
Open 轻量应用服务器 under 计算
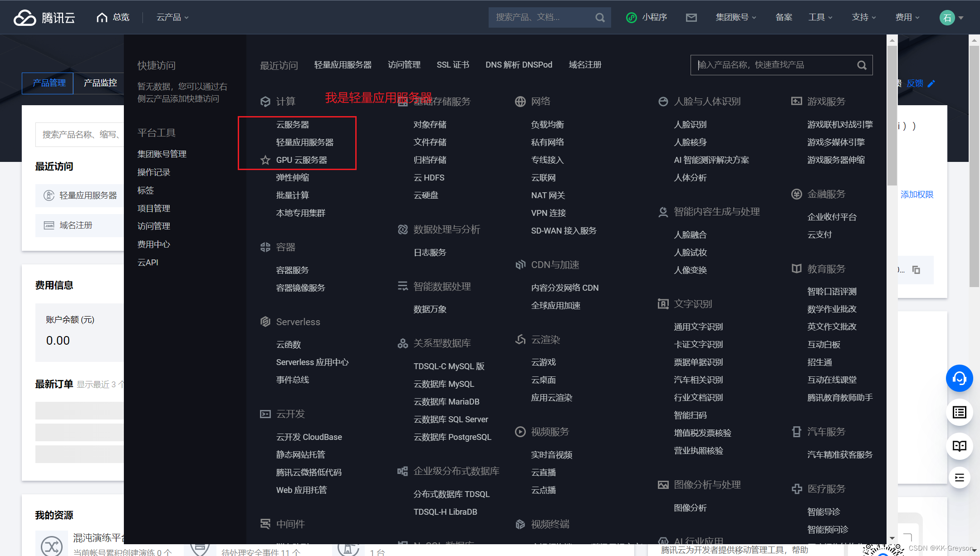[x=305, y=142]
